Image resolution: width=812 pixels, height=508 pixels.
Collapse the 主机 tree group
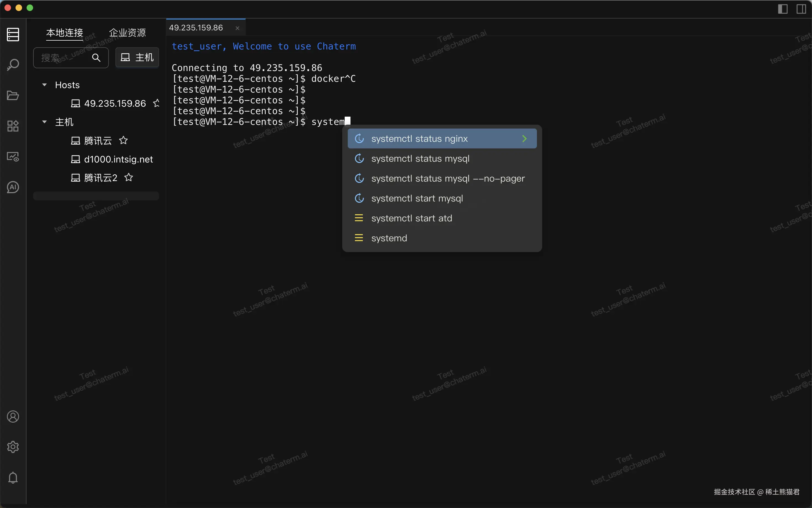click(x=44, y=122)
